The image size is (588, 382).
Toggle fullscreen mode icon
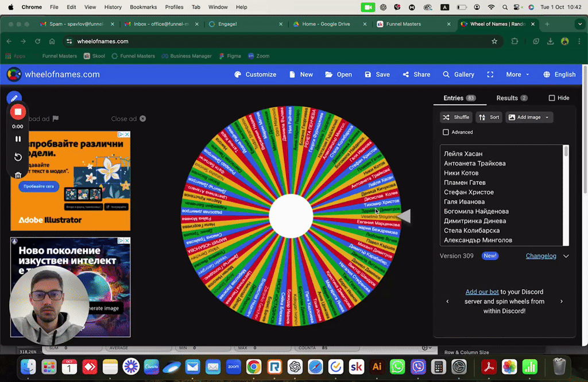coord(490,75)
